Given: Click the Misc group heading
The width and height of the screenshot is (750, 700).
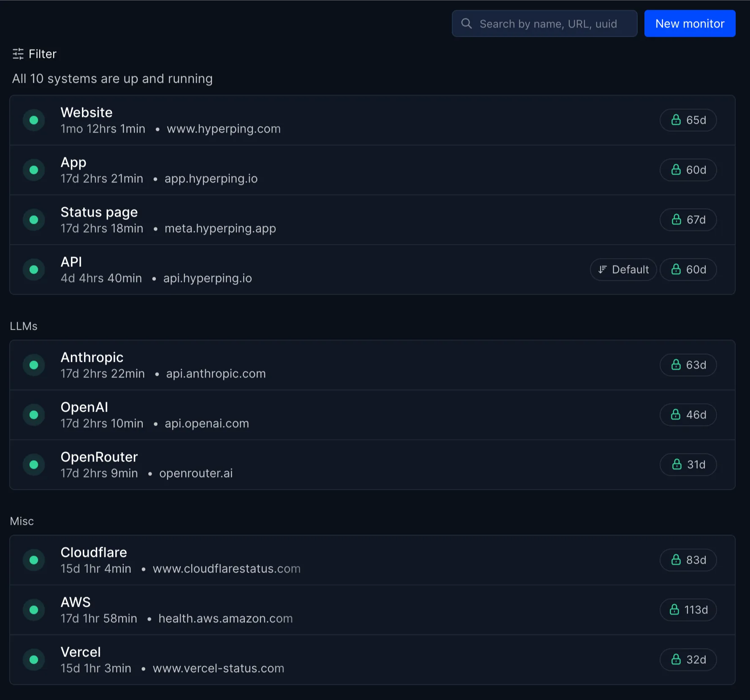Looking at the screenshot, I should (x=22, y=521).
